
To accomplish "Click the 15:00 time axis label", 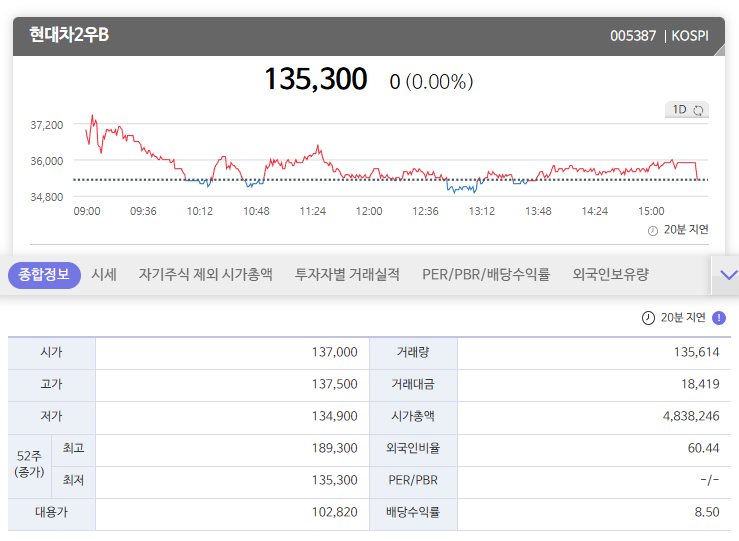I will (651, 211).
